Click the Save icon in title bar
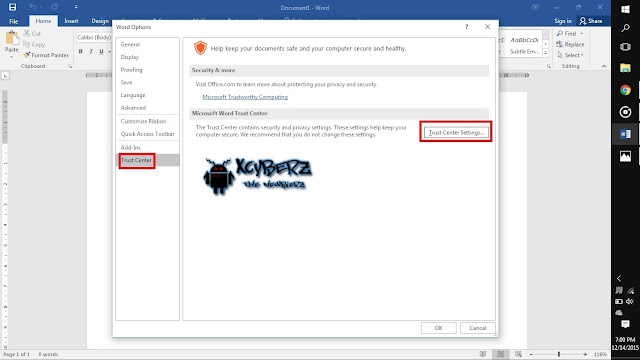Image resolution: width=640 pixels, height=360 pixels. click(13, 7)
